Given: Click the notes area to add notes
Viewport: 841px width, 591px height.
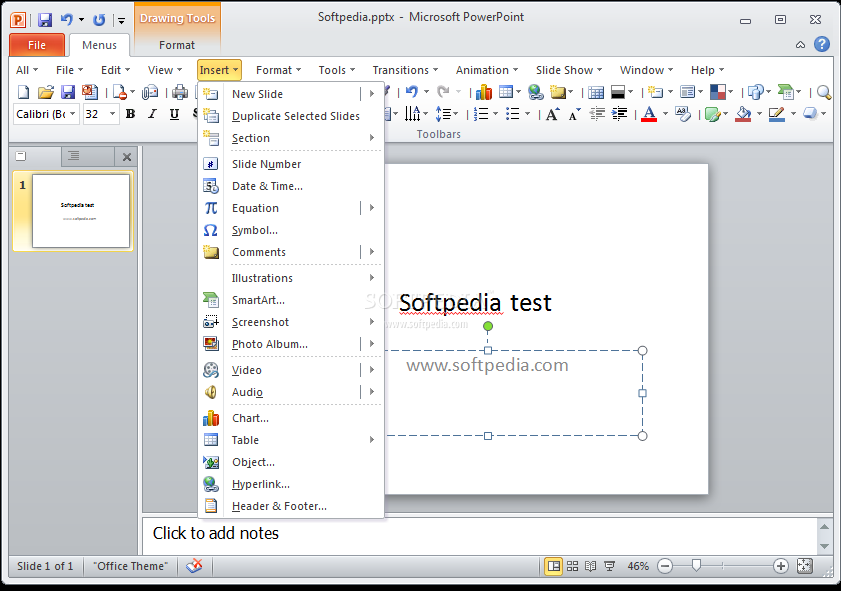Looking at the screenshot, I should 478,536.
